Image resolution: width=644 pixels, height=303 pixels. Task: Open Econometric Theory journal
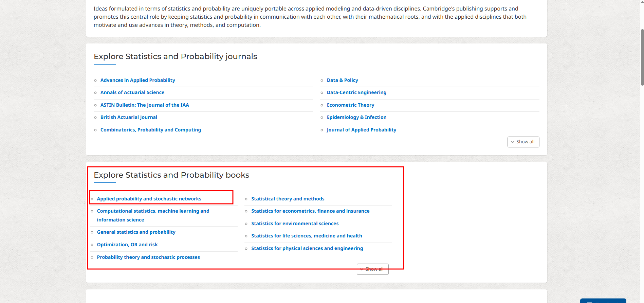tap(350, 105)
